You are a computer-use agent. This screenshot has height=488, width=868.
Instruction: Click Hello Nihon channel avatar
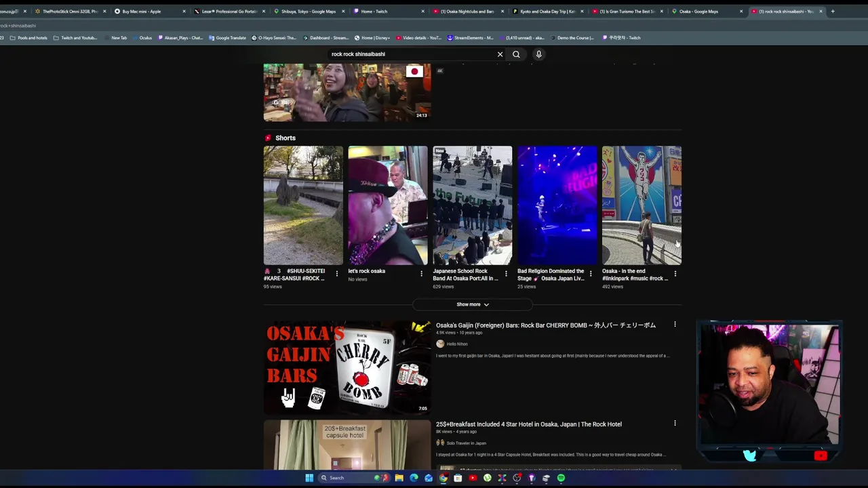tap(440, 344)
